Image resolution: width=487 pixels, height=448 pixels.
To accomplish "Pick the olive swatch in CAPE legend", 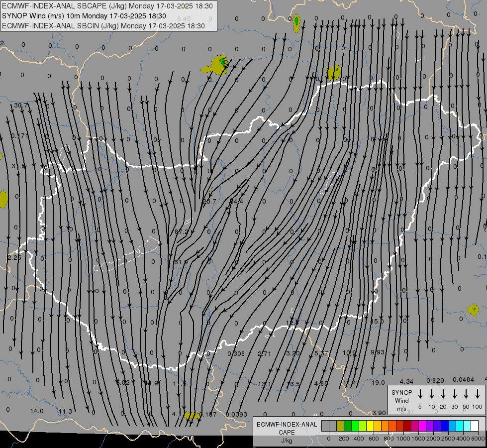I will point(340,426).
